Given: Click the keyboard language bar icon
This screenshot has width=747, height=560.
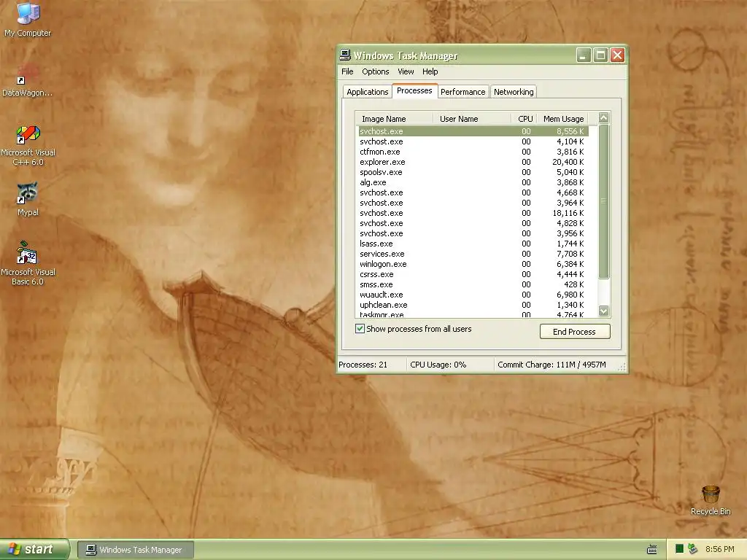Looking at the screenshot, I should [x=651, y=550].
